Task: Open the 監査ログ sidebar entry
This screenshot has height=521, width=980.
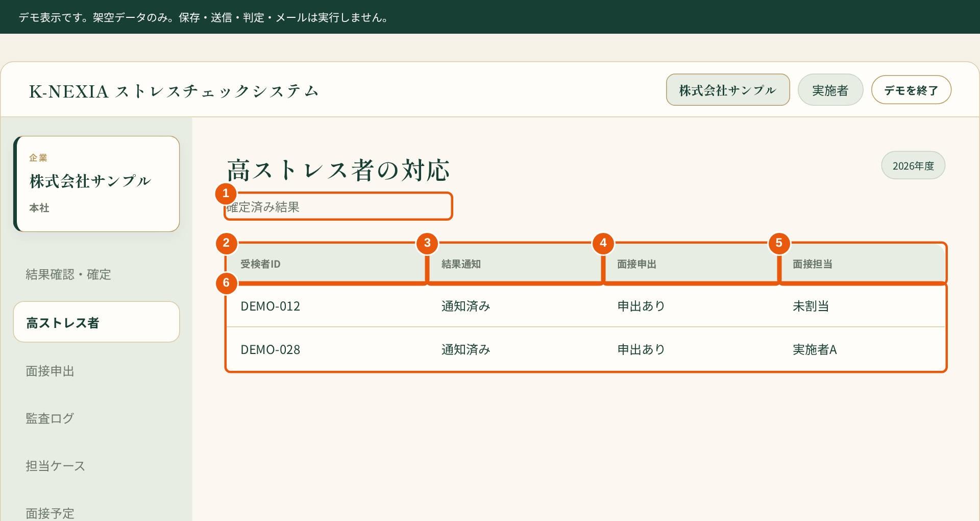Action: pyautogui.click(x=96, y=418)
